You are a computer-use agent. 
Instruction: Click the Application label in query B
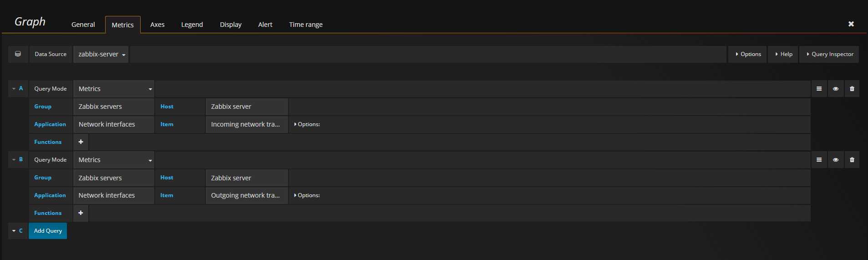(50, 195)
